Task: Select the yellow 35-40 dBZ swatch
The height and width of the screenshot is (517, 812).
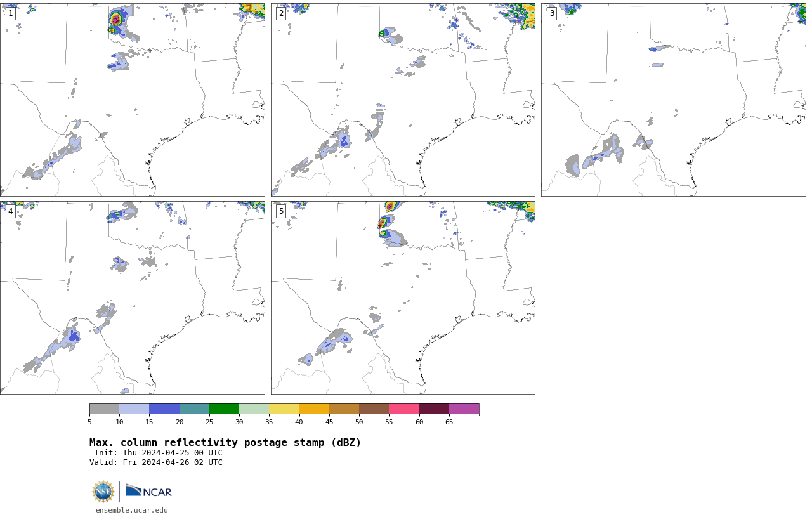Action: tap(284, 409)
